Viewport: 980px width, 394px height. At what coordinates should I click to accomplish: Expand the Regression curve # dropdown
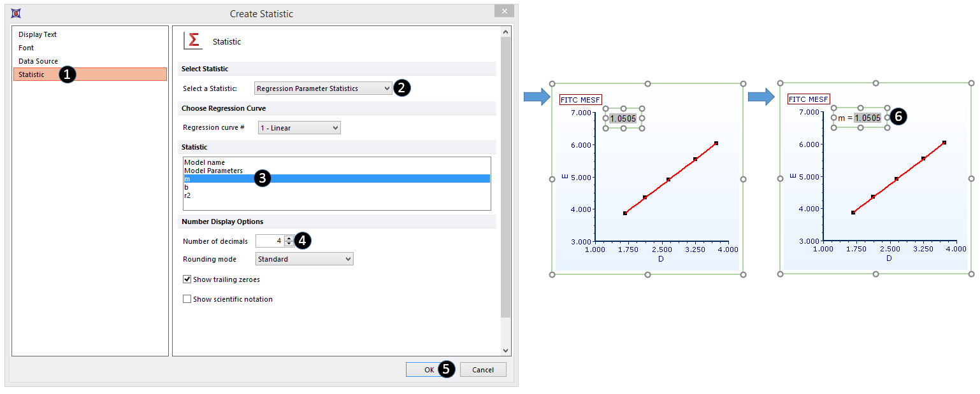pyautogui.click(x=299, y=128)
